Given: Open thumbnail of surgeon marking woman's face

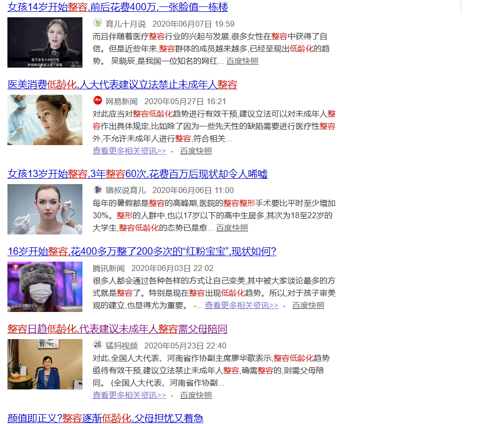Looking at the screenshot, I should (45, 120).
